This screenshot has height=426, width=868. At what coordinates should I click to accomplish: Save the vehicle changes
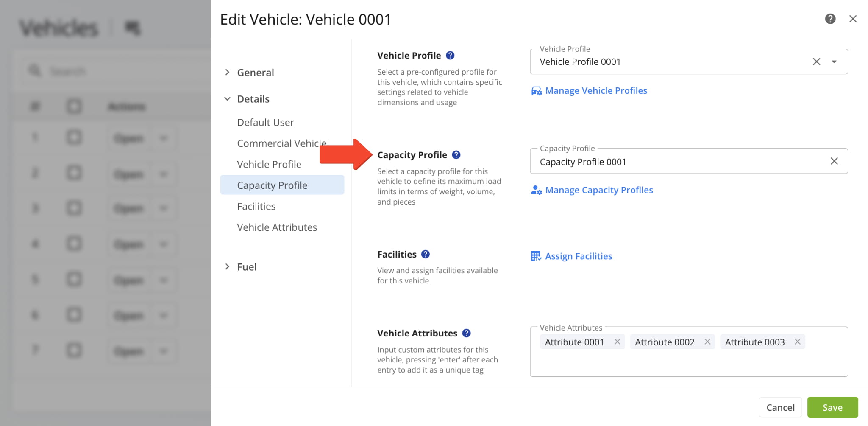[832, 407]
